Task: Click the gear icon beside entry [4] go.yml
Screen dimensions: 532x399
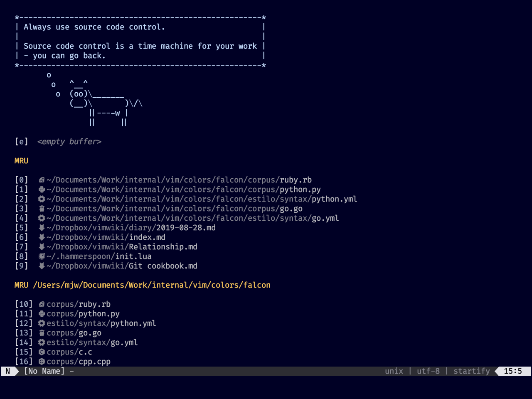Action: [42, 218]
